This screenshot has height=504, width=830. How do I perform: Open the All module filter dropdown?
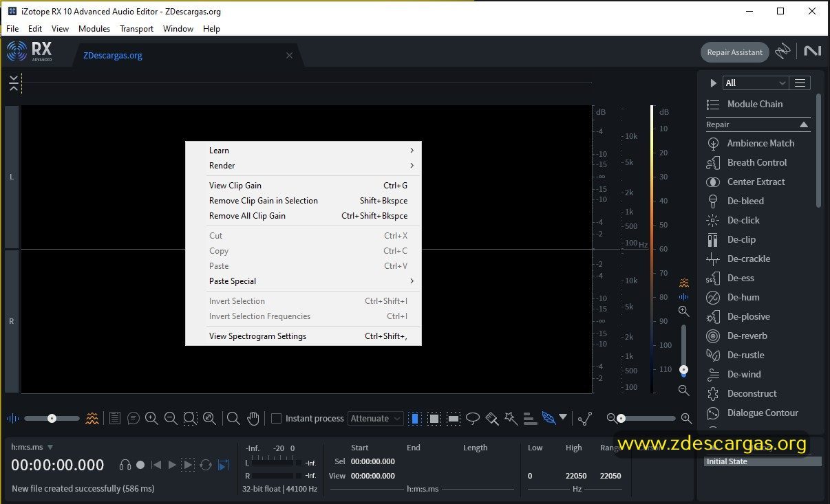click(755, 83)
